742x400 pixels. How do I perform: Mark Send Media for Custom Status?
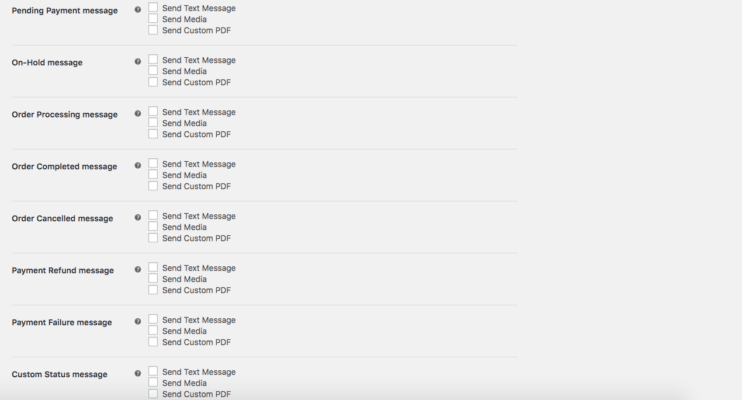point(153,382)
